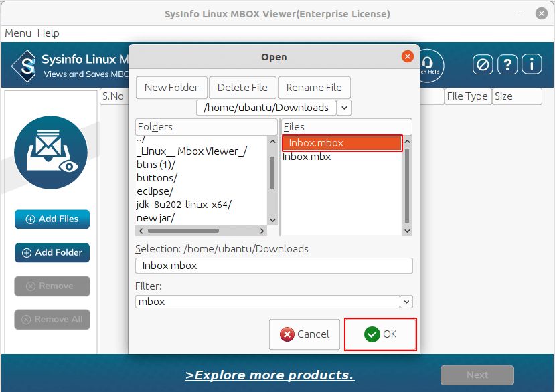Click Cancel in the Open dialog
The height and width of the screenshot is (392, 555).
(305, 334)
